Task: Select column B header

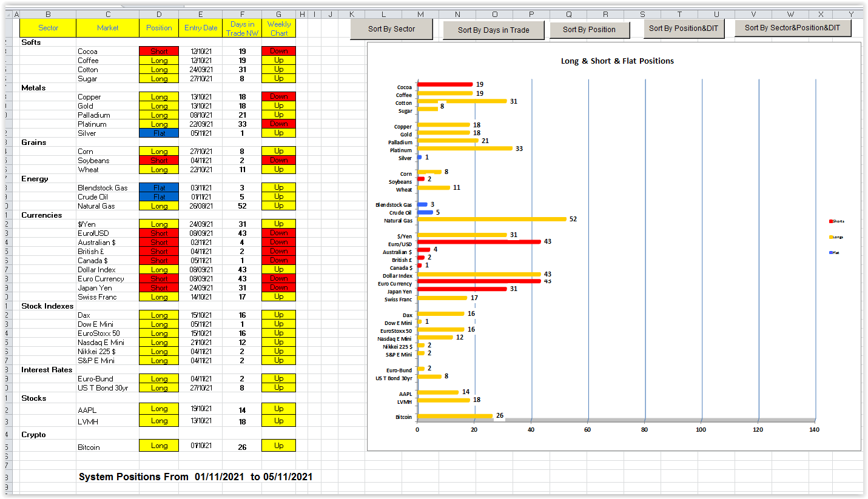Action: click(x=48, y=14)
